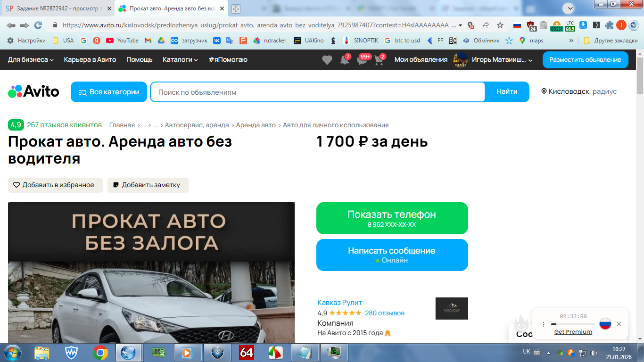Click 'Разместить объявление' button
644x362 pixels.
(x=586, y=60)
